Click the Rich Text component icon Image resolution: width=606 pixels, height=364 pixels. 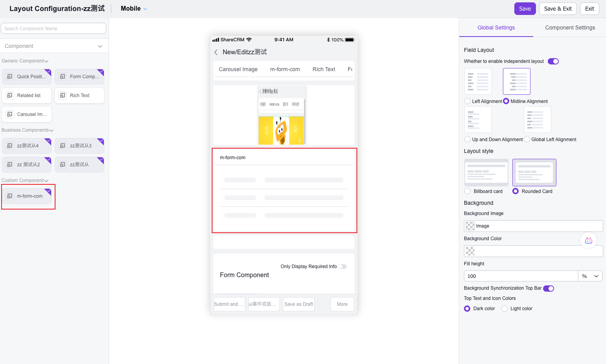pos(63,96)
